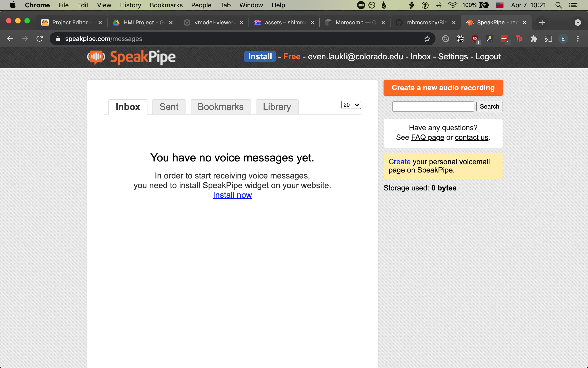Screen dimensions: 588x368
Task: Click the site lock icon in address bar
Action: pos(58,39)
